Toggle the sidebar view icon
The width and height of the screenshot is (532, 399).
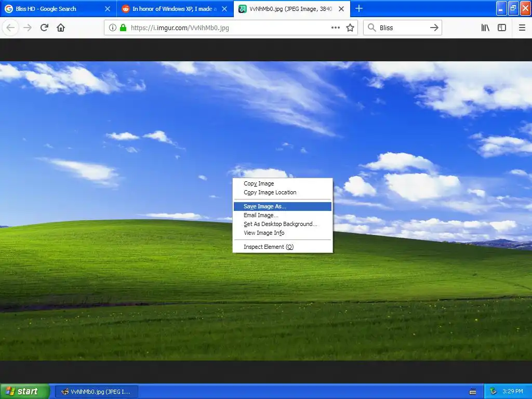(502, 28)
